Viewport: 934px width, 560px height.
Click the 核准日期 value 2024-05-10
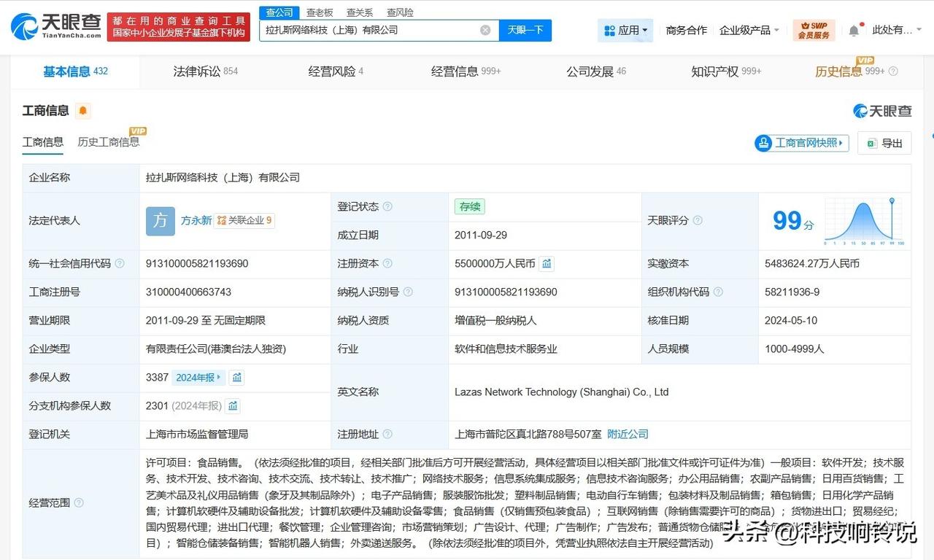791,320
